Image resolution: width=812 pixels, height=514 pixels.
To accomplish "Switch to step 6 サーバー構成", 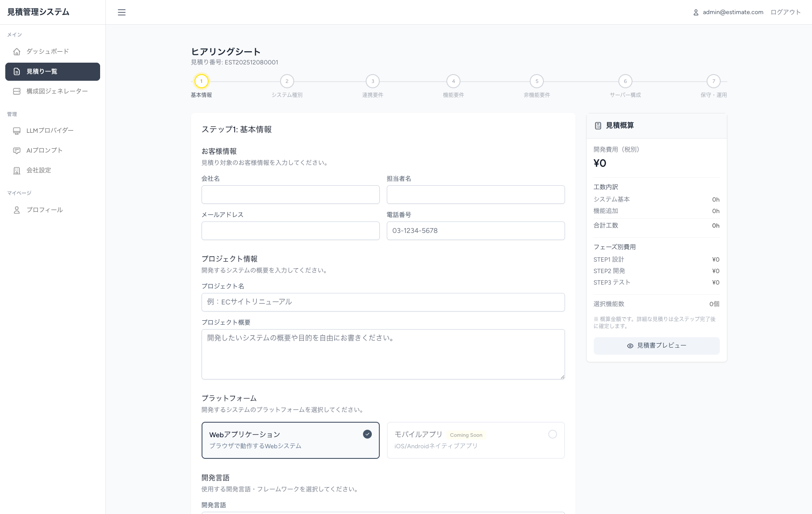I will (625, 81).
